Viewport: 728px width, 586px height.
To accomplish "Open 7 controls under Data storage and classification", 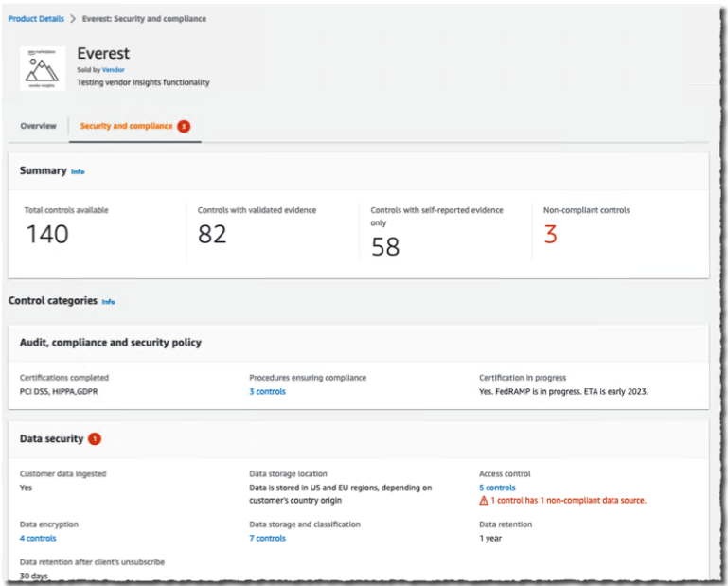I will tap(267, 538).
